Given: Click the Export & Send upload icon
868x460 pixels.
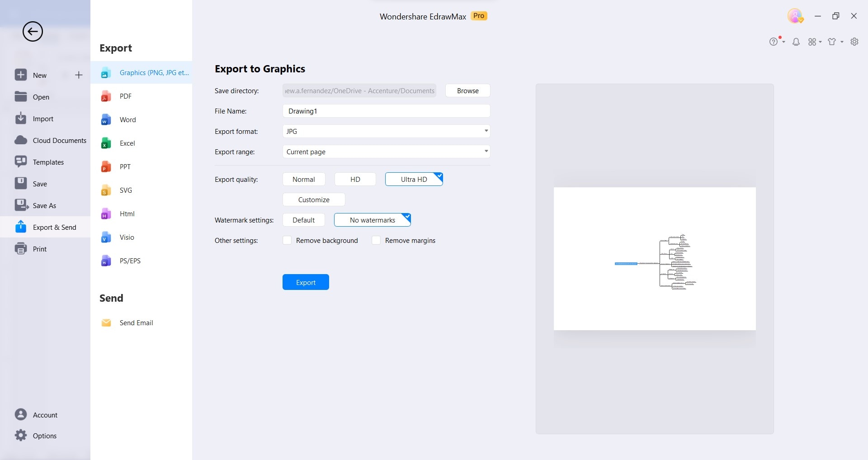Looking at the screenshot, I should click(21, 227).
